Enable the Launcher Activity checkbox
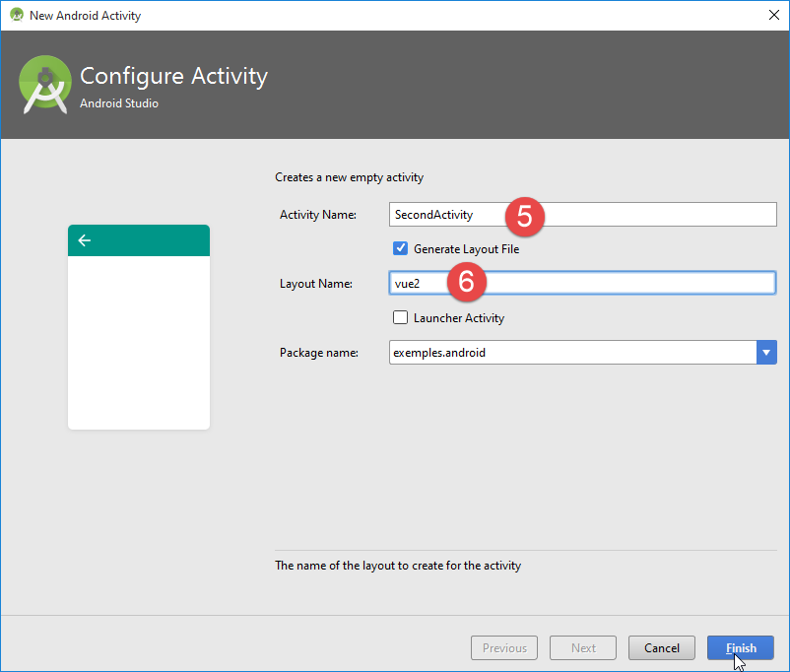 pos(400,317)
